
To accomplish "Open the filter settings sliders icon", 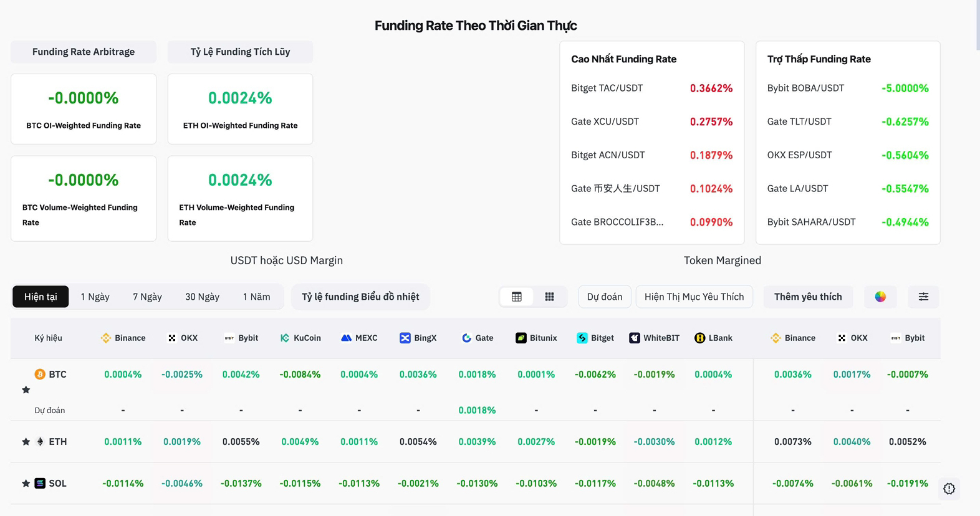I will click(x=923, y=297).
